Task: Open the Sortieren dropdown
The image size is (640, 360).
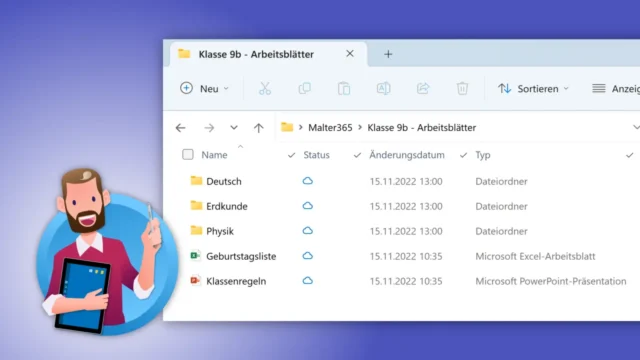Action: click(x=533, y=89)
